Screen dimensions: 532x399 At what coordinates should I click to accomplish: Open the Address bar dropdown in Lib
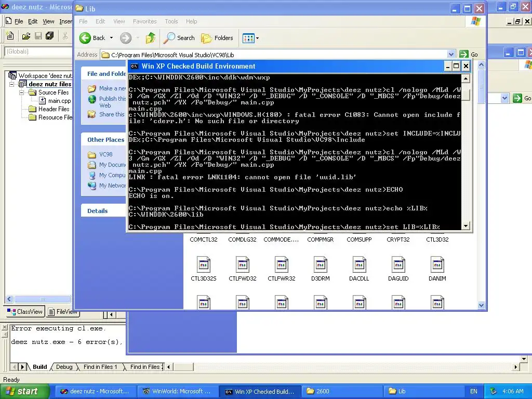click(451, 54)
